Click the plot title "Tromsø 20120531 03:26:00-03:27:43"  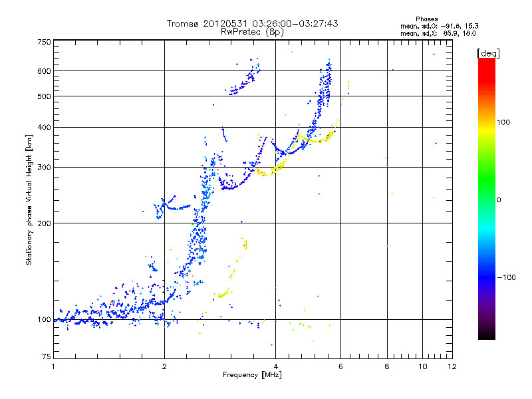[x=252, y=23]
